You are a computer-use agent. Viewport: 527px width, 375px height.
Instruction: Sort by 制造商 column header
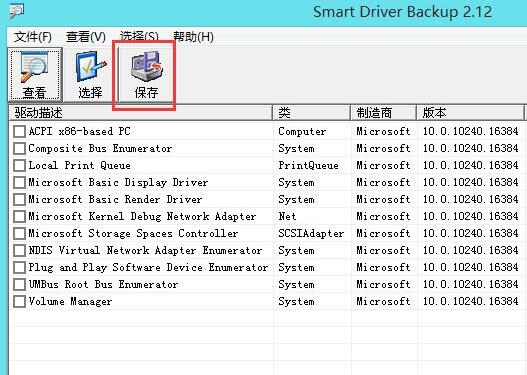click(x=383, y=113)
